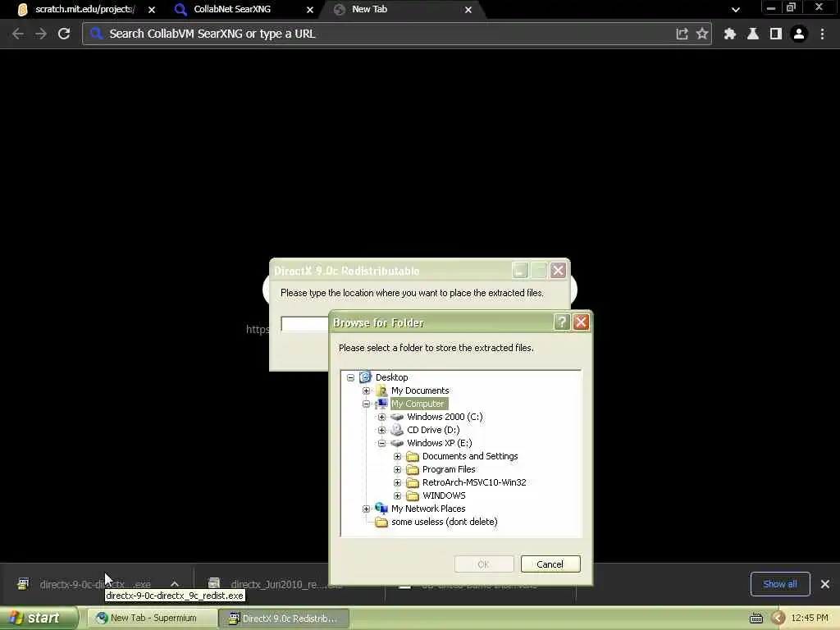Bookmark this page with star icon
The width and height of the screenshot is (840, 630).
[702, 34]
